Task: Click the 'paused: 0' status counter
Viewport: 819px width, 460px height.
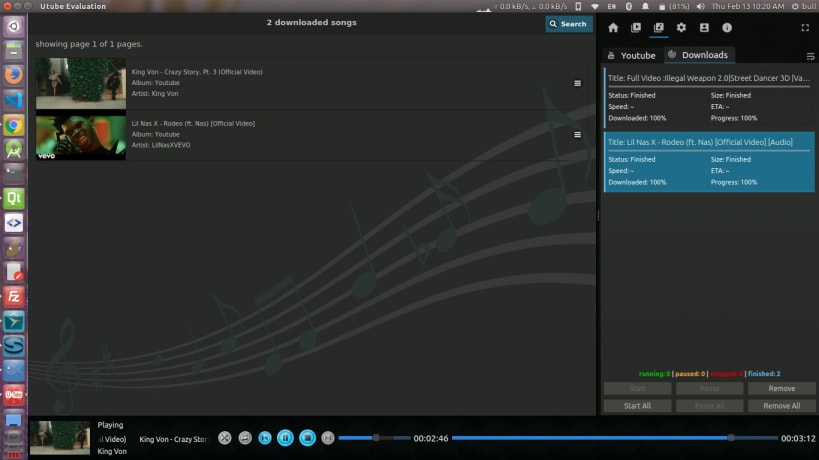Action: pyautogui.click(x=690, y=374)
